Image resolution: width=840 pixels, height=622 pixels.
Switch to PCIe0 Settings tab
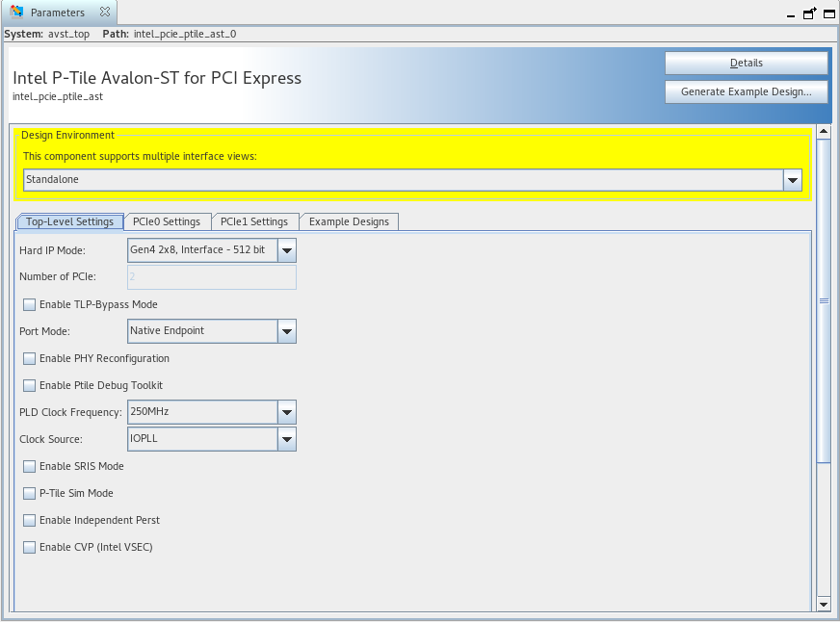[167, 221]
